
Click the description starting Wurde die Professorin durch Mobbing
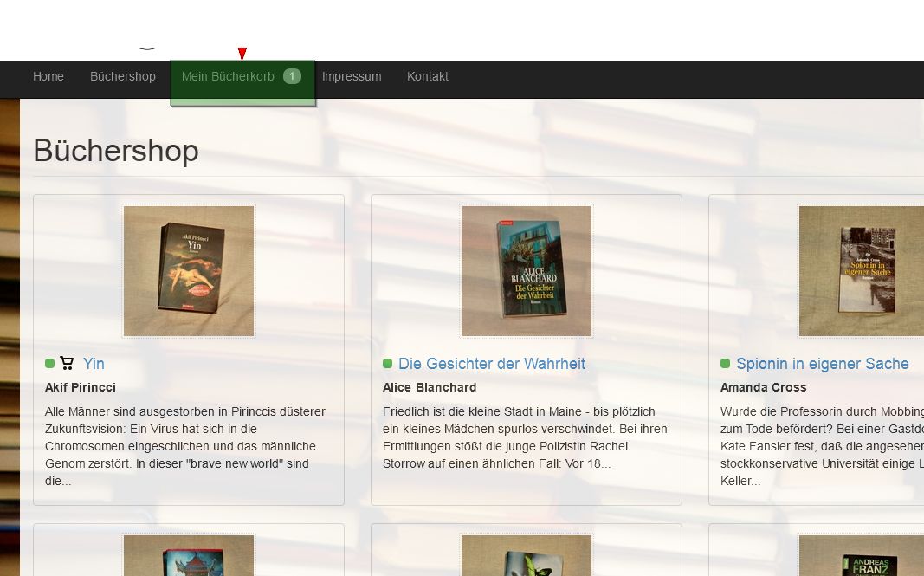[x=822, y=446]
